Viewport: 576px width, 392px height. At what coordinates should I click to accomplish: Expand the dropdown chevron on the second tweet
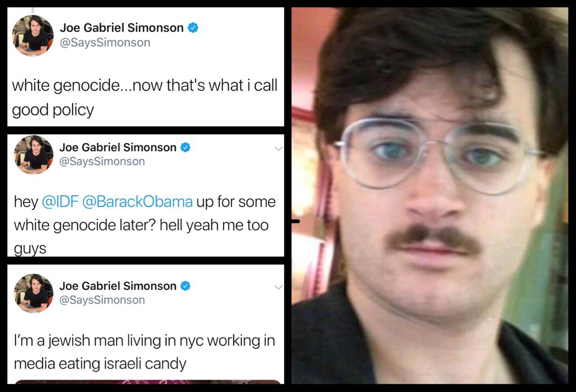pos(278,149)
